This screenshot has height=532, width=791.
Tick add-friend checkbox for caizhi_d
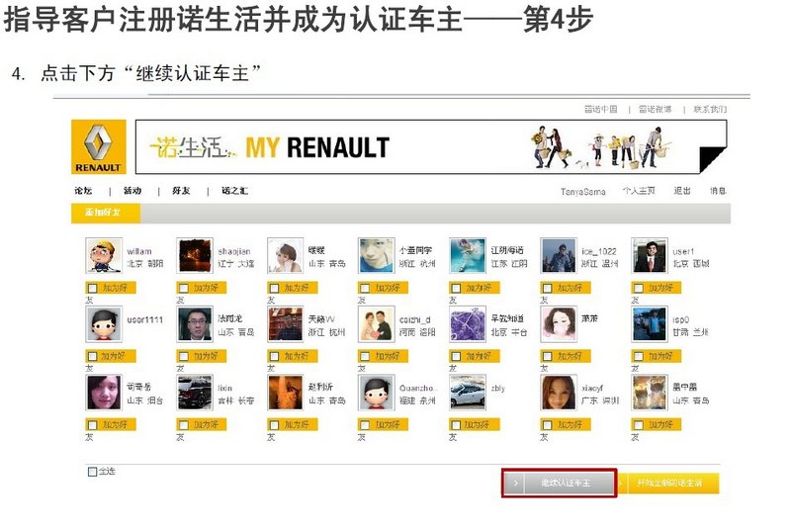[x=365, y=356]
